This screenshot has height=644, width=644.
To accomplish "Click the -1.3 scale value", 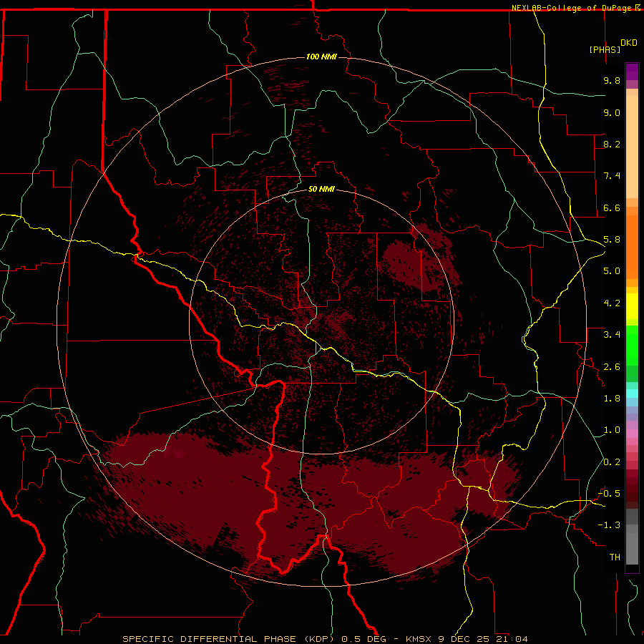I will [609, 525].
